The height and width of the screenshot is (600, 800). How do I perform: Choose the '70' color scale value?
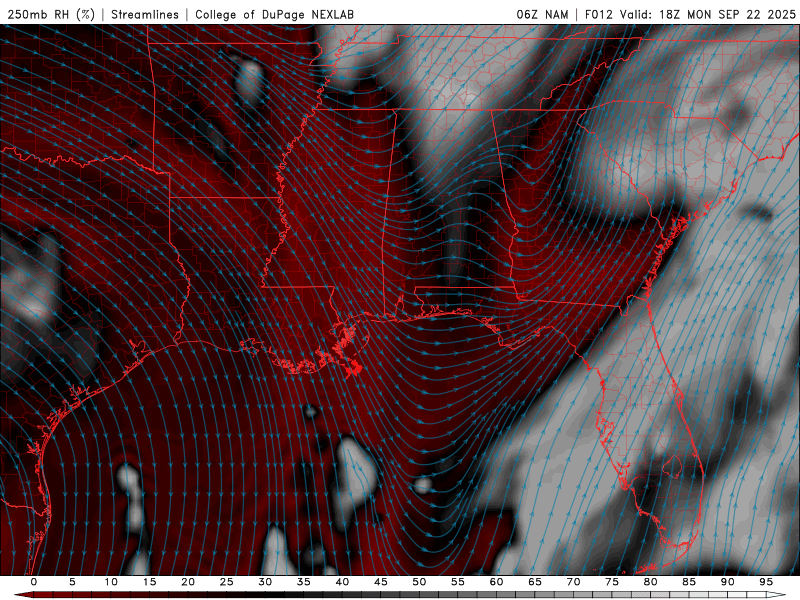tap(573, 582)
